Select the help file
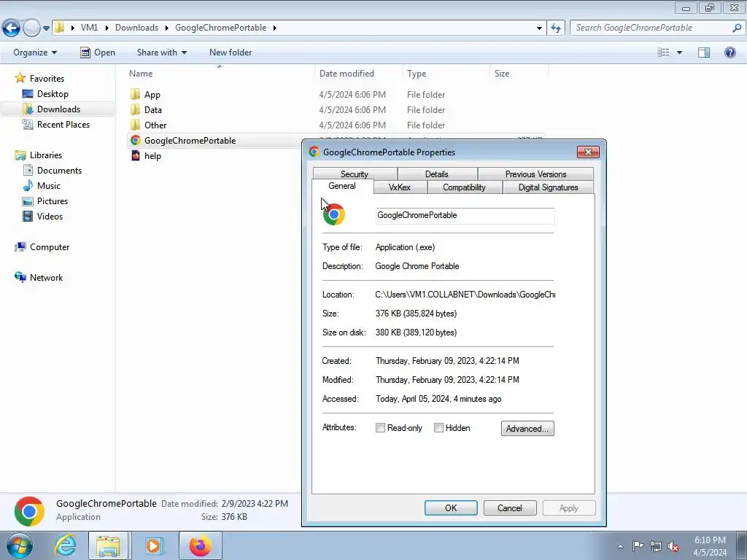This screenshot has width=747, height=560. tap(152, 156)
